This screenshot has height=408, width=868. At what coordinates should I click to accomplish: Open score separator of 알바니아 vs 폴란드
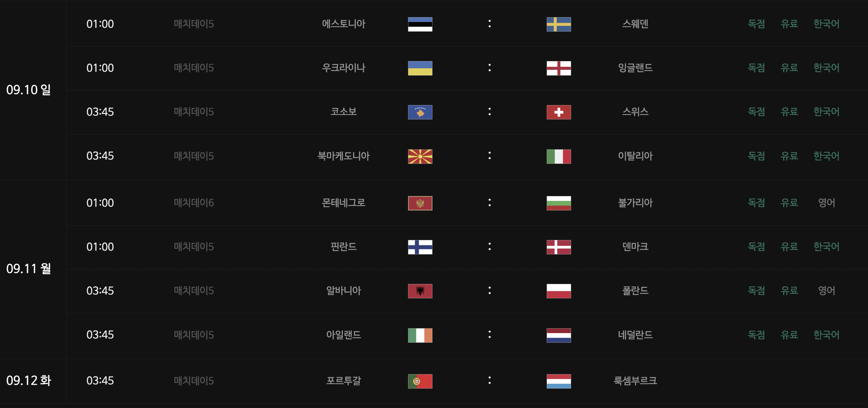489,291
